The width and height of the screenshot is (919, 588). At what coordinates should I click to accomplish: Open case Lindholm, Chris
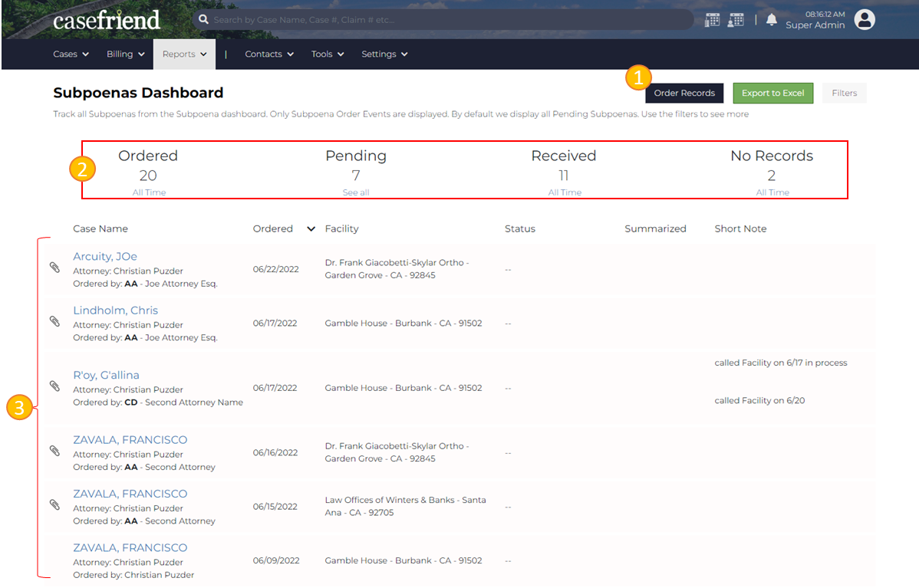116,310
